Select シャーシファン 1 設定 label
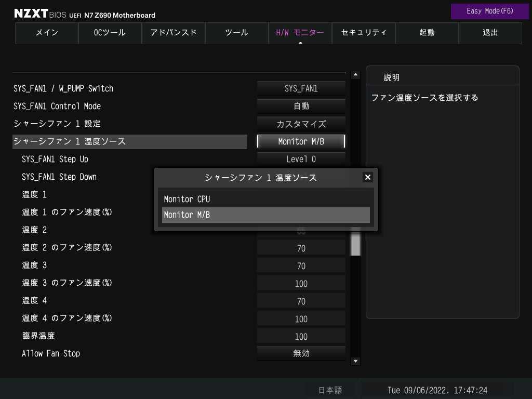The height and width of the screenshot is (399, 532). coord(57,124)
